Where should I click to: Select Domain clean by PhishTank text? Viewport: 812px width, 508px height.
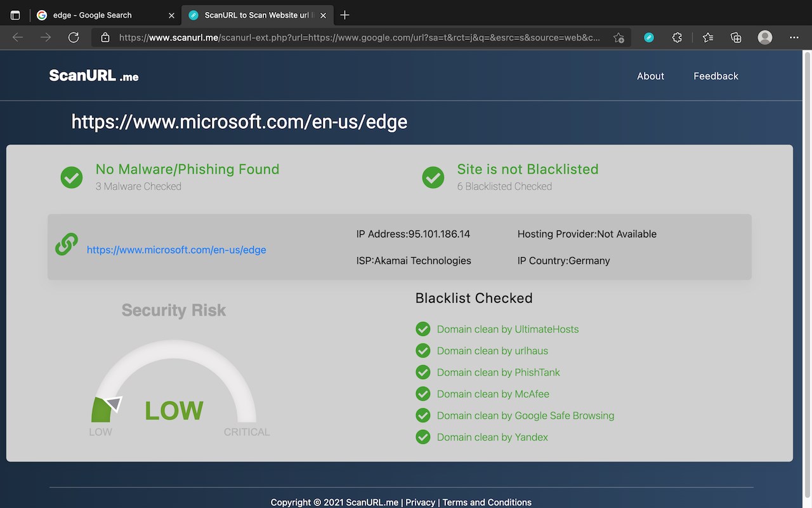(499, 372)
